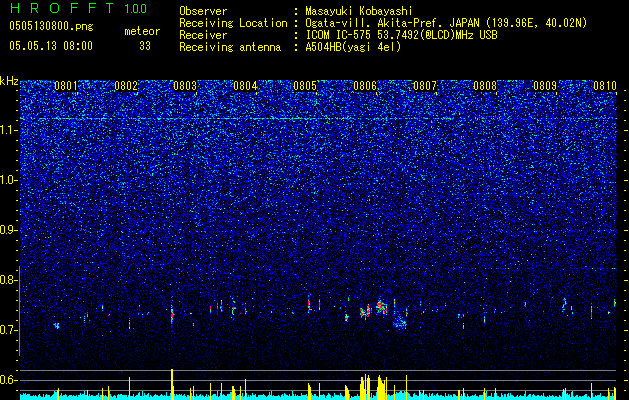This screenshot has height=400, width=629.
Task: Click the Observer label
Action: click(x=203, y=11)
